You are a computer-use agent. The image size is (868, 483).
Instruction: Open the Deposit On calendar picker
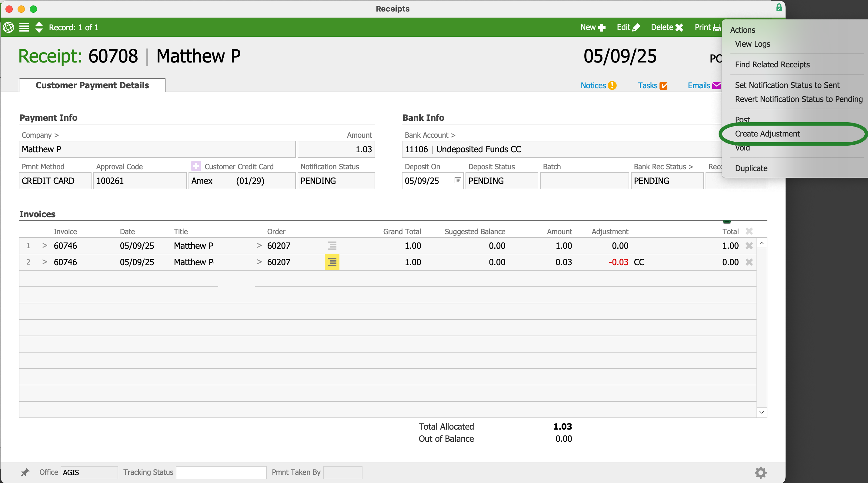coord(457,181)
